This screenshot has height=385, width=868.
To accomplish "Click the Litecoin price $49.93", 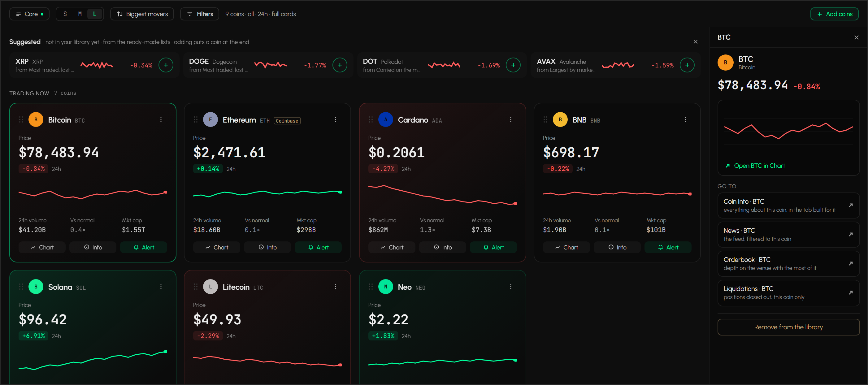I will click(x=217, y=319).
